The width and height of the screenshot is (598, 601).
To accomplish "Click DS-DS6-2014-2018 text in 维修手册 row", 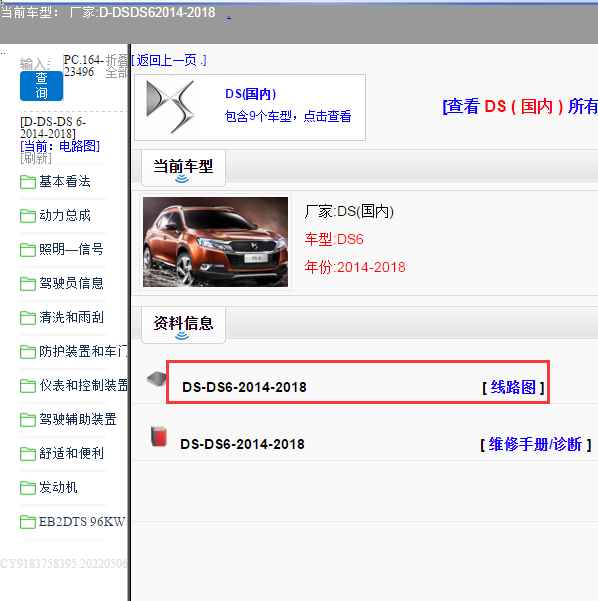I will coord(243,444).
